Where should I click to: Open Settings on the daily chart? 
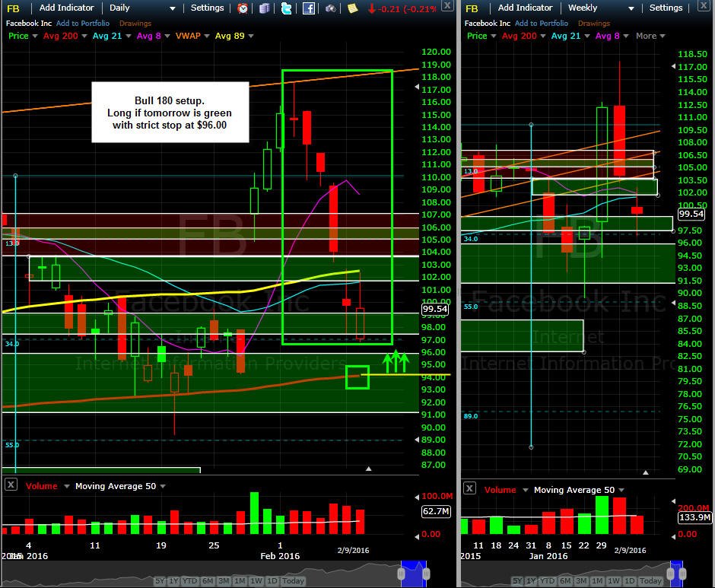click(x=207, y=8)
